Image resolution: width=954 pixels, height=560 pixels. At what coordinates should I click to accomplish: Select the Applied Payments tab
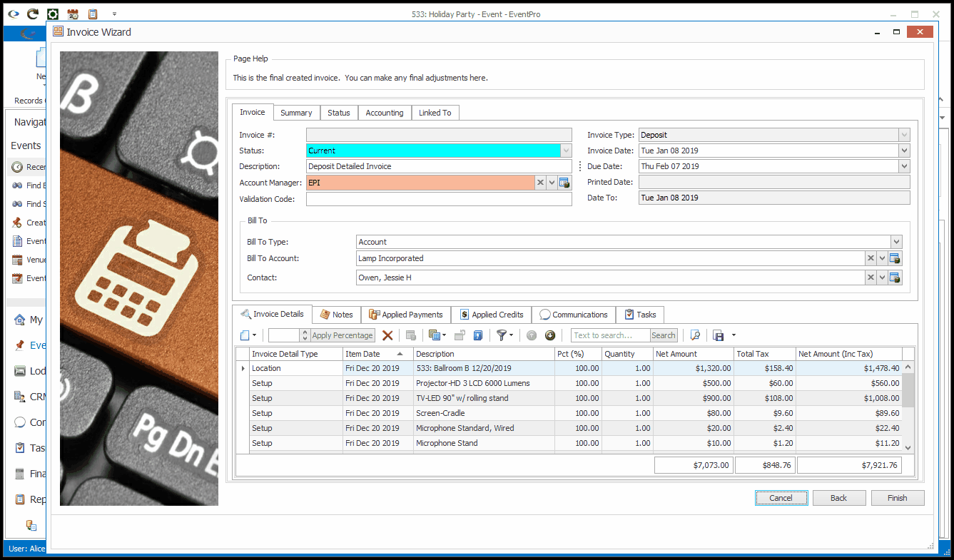click(406, 315)
